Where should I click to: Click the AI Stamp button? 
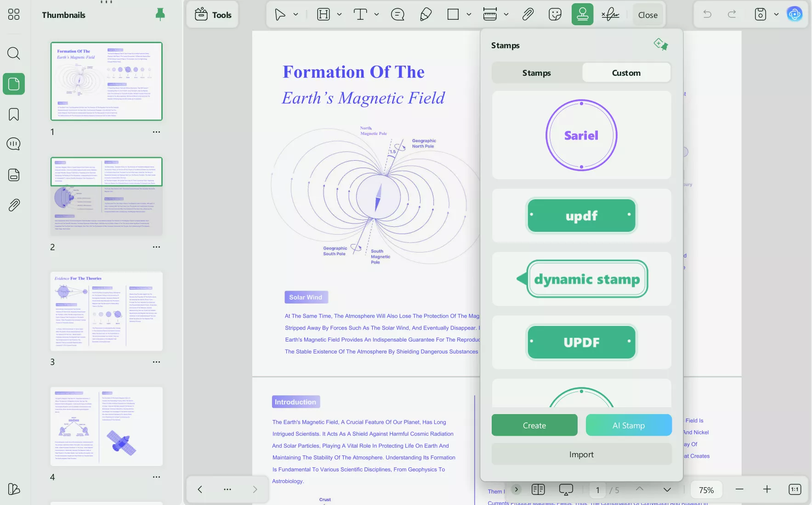point(628,426)
